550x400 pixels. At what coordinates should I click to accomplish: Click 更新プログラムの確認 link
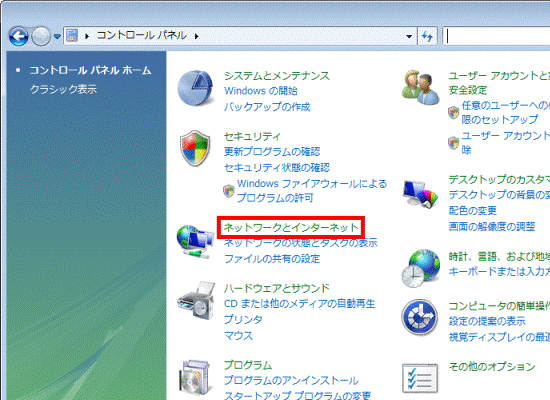[x=272, y=152]
